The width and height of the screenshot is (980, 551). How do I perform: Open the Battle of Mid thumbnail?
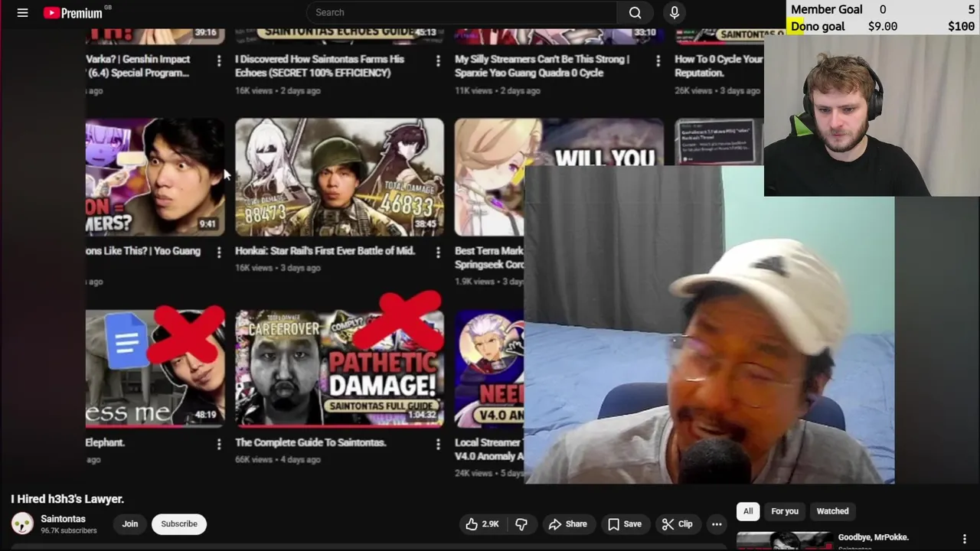(x=339, y=177)
